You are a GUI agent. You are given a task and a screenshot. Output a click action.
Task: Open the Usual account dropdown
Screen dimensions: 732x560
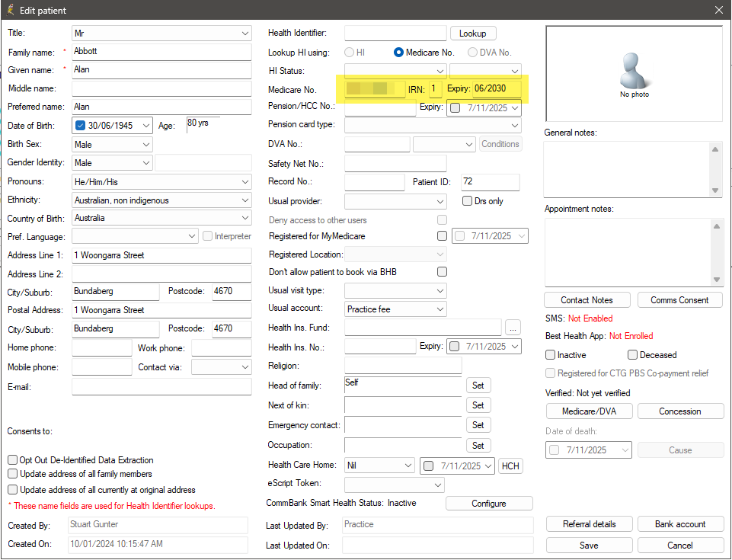tap(440, 309)
